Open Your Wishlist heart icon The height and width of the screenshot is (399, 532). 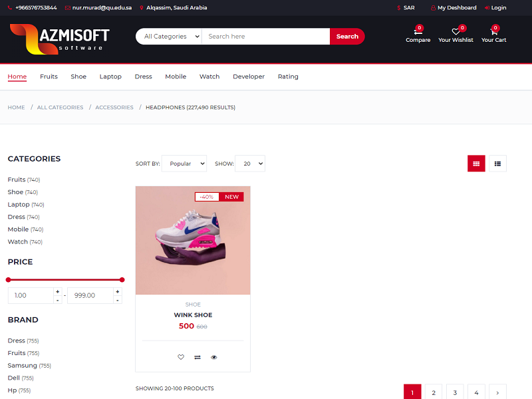(x=456, y=32)
